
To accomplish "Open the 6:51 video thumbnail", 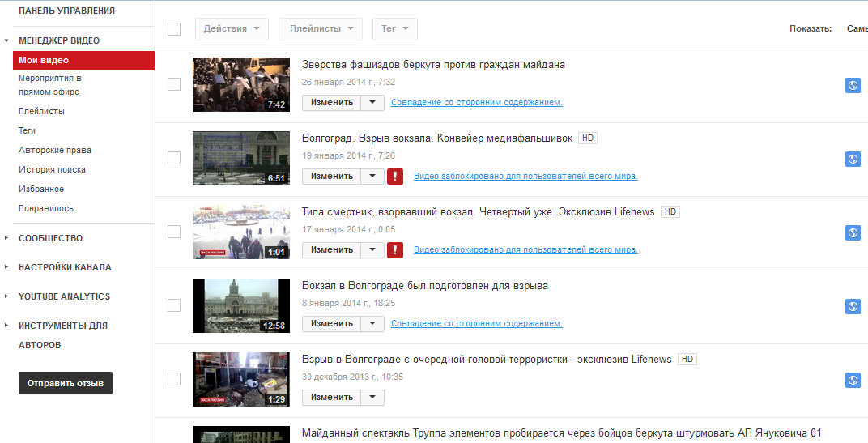I will [x=240, y=159].
